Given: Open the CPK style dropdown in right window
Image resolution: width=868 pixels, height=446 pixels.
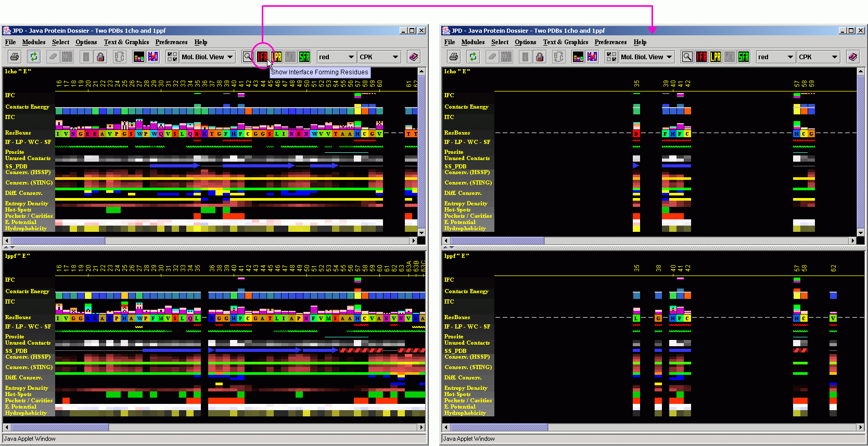Looking at the screenshot, I should tap(818, 57).
